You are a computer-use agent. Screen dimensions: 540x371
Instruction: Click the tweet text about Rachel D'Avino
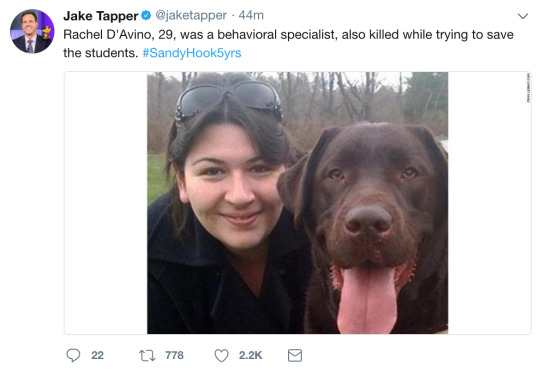point(288,44)
